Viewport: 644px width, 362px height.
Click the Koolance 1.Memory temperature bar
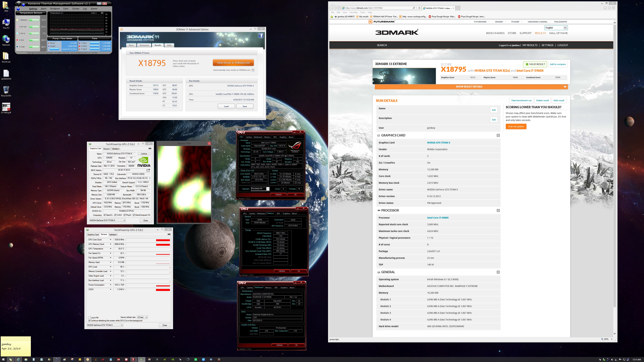pos(34,20)
